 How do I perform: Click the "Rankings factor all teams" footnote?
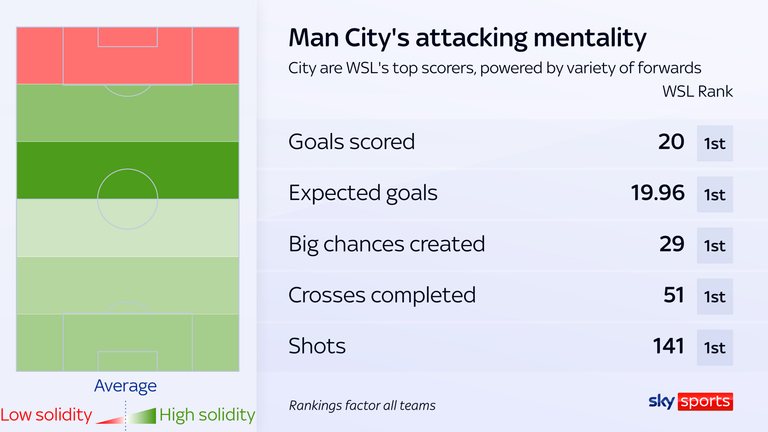pos(362,406)
